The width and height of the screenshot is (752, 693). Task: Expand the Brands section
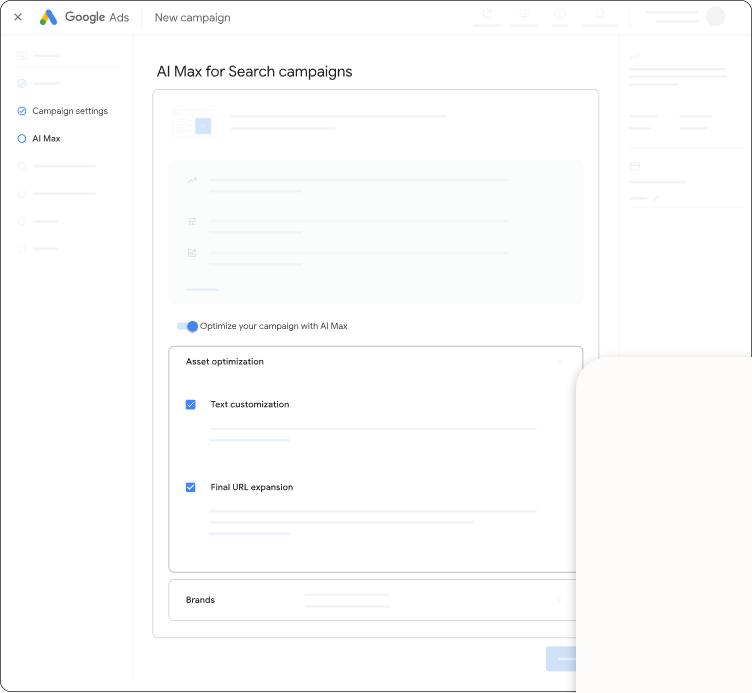[560, 600]
